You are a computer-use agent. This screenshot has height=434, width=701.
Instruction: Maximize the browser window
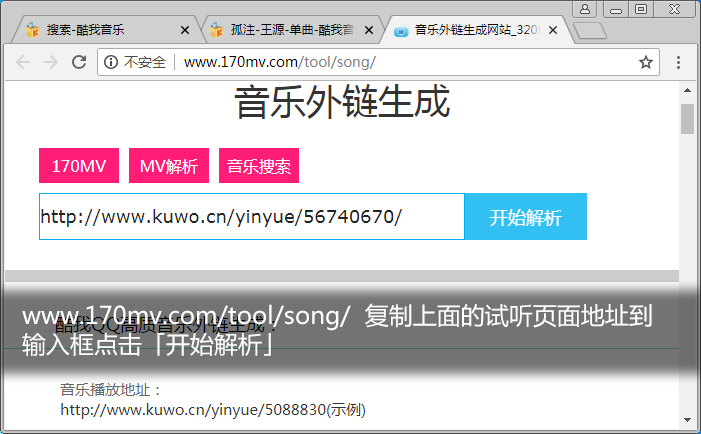click(x=641, y=9)
